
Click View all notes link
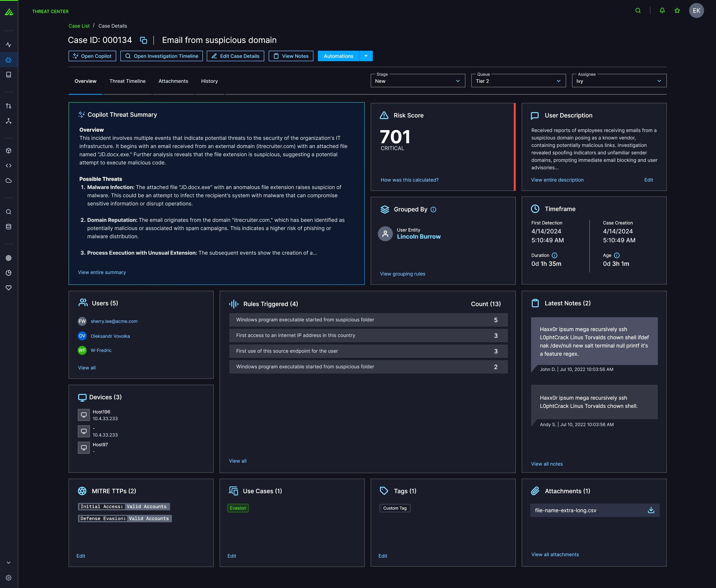(547, 464)
